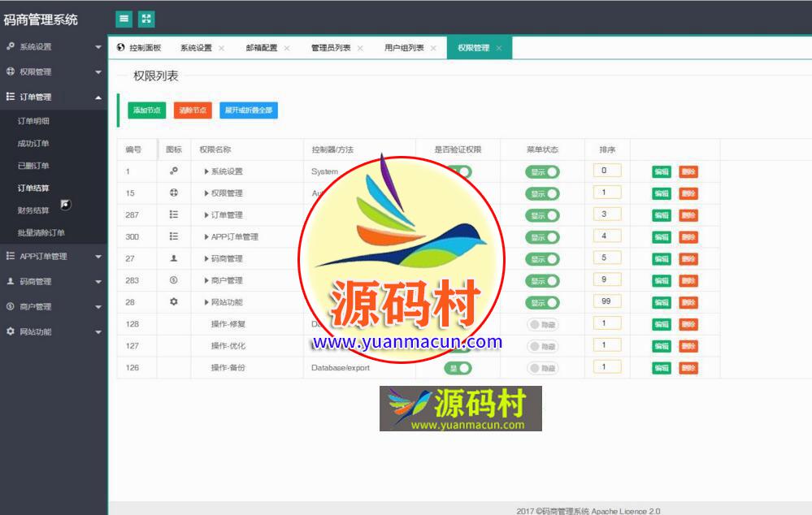Click the fullscreen expand icon in header

coord(146,19)
